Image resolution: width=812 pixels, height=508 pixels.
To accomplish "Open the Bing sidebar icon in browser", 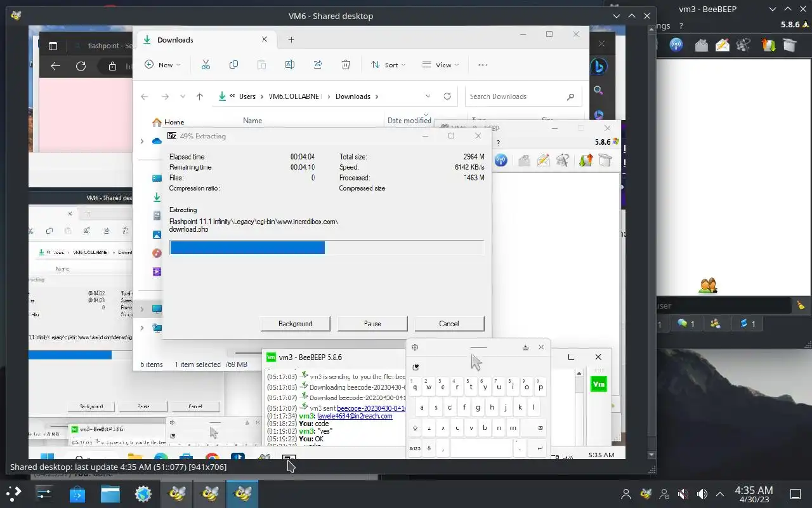I will (x=598, y=66).
